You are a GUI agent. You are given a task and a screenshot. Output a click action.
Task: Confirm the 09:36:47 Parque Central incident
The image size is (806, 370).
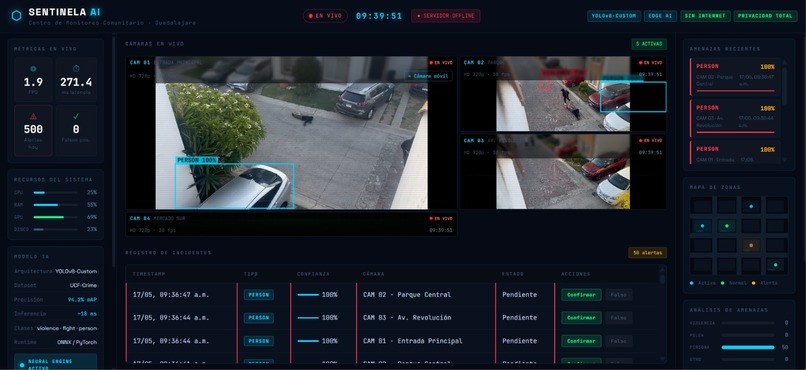click(x=581, y=295)
